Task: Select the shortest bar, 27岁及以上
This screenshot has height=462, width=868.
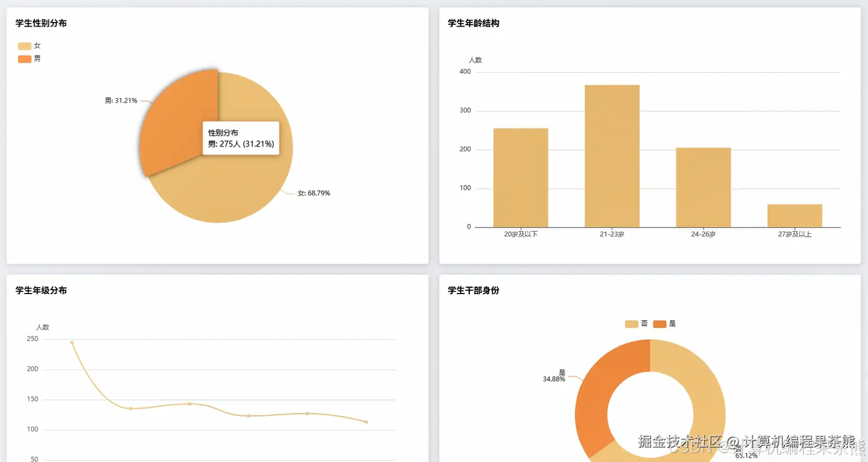Action: tap(795, 216)
